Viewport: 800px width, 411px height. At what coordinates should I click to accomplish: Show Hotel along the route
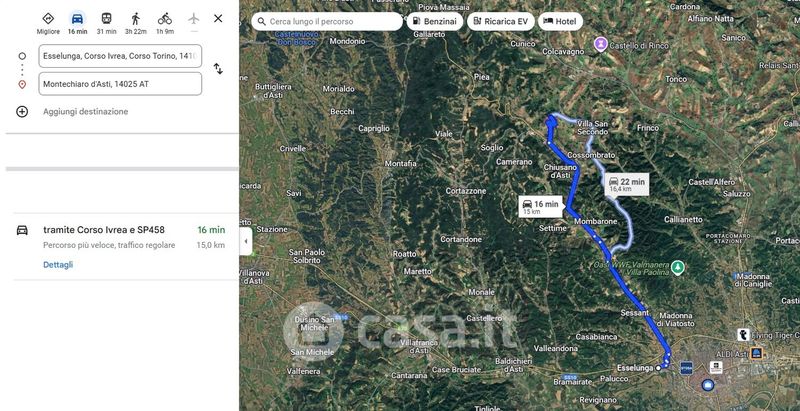pyautogui.click(x=560, y=21)
